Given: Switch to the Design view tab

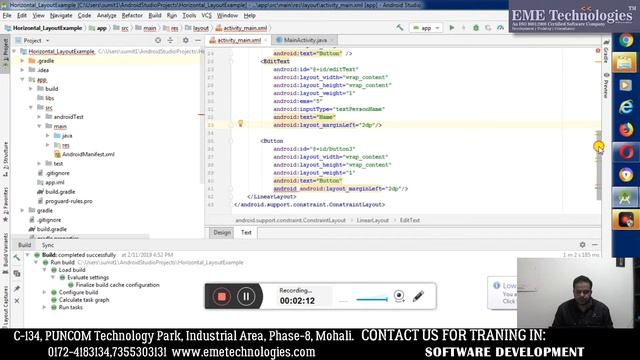Looking at the screenshot, I should tap(222, 233).
